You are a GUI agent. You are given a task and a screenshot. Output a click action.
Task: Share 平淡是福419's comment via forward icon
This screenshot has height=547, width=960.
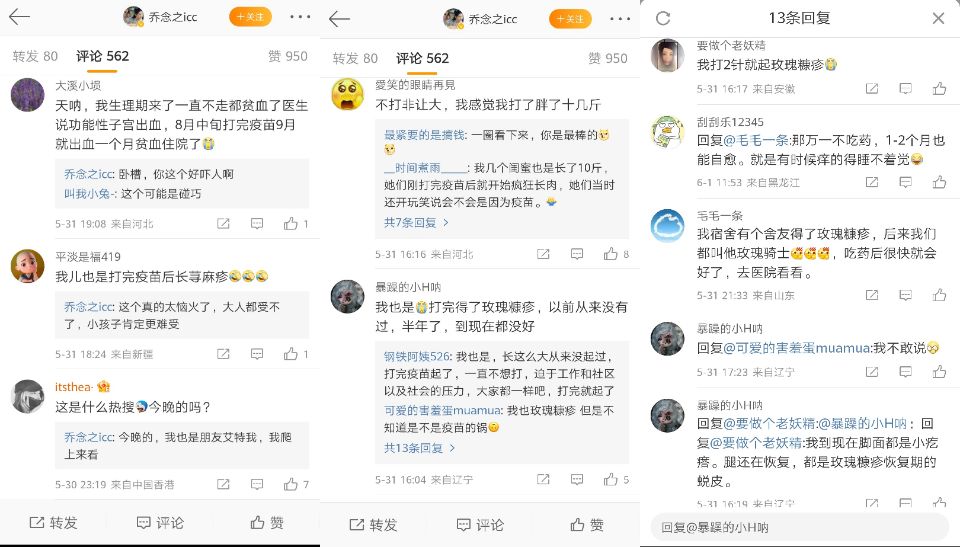pyautogui.click(x=223, y=354)
